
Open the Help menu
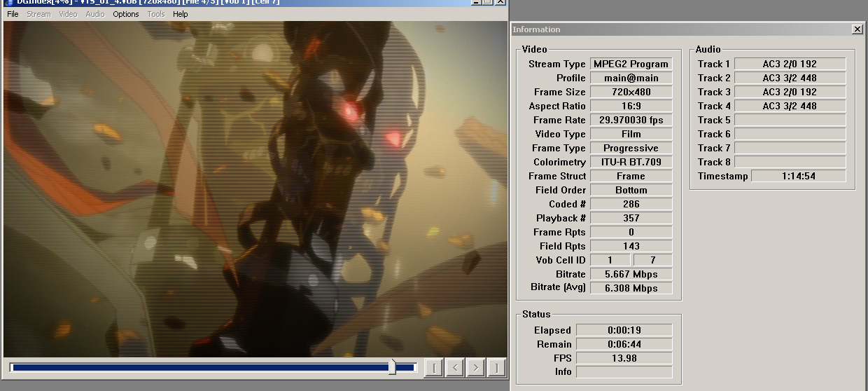tap(180, 14)
